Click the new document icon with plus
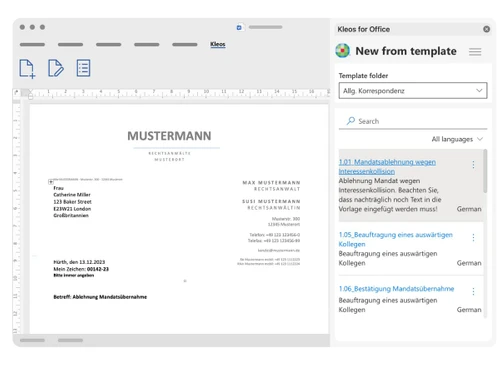 [27, 69]
